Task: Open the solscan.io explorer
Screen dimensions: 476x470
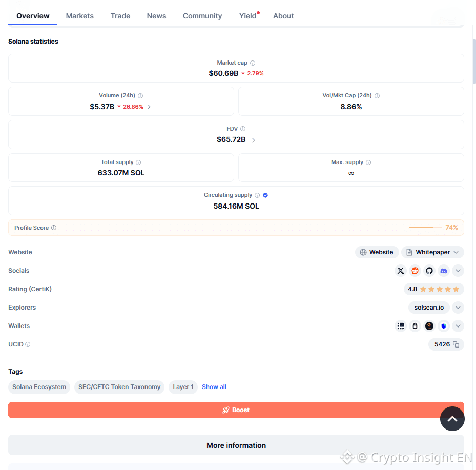Action: point(429,308)
